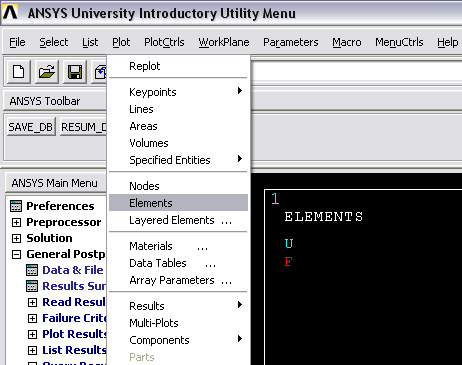Open the Parameters menu
The image size is (462, 365).
[x=291, y=42]
